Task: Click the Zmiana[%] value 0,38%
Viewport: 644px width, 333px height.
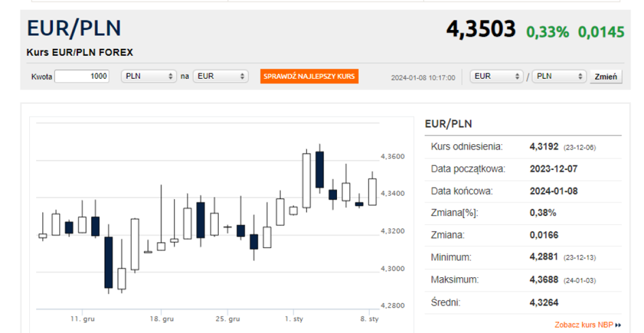Action: pyautogui.click(x=543, y=213)
